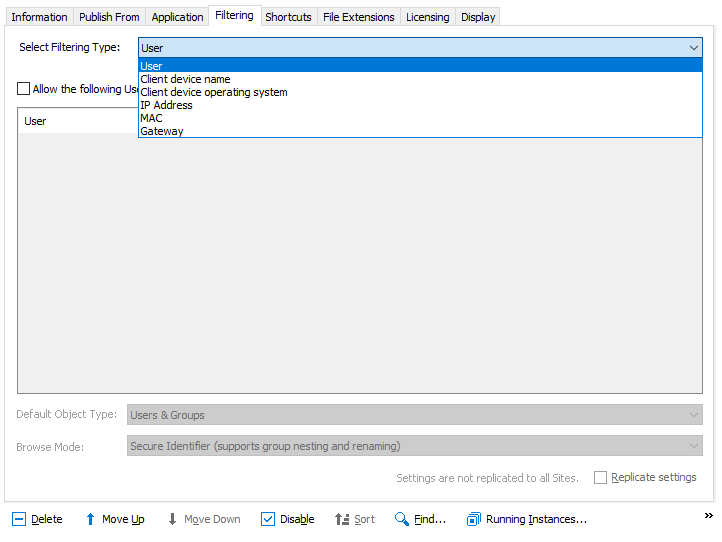This screenshot has height=542, width=722.
Task: Go to the File Extensions tab
Action: pos(358,17)
